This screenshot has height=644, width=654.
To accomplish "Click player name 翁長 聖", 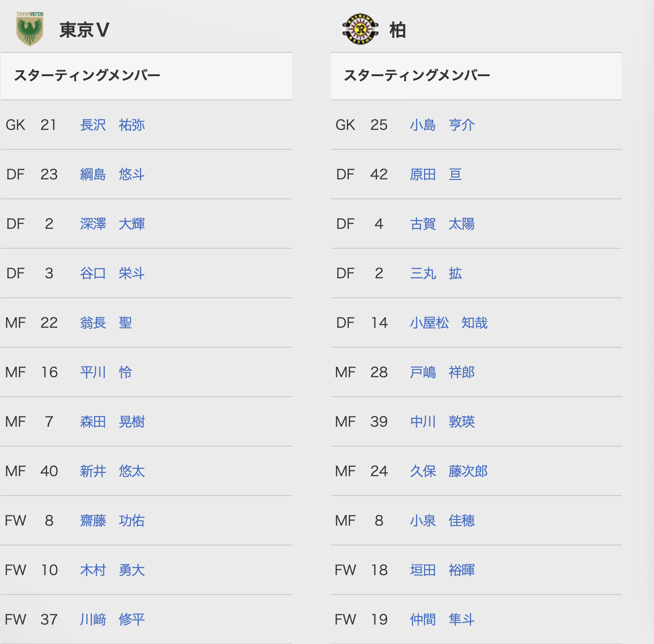I will (x=106, y=323).
